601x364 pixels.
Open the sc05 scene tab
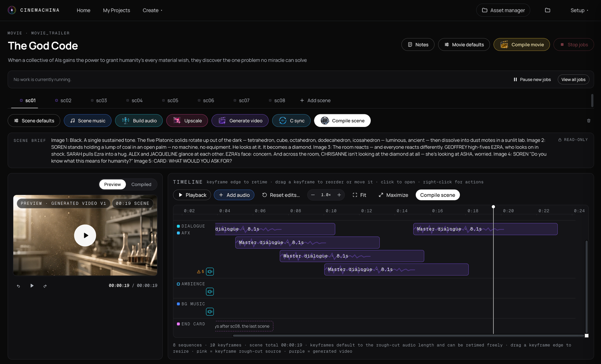coord(170,101)
